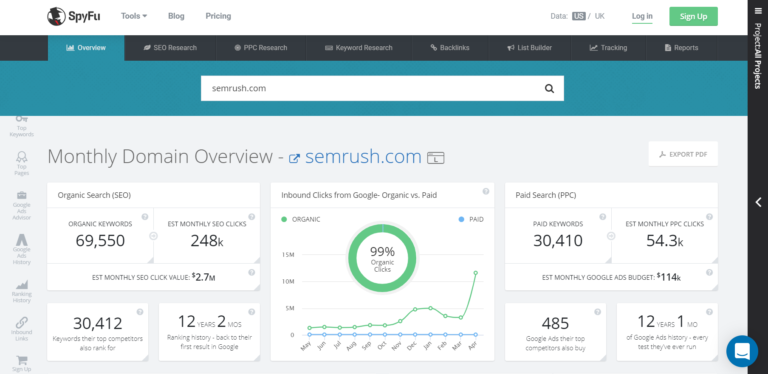Image resolution: width=768 pixels, height=374 pixels.
Task: Open help for Organic Keywords
Action: point(145,217)
